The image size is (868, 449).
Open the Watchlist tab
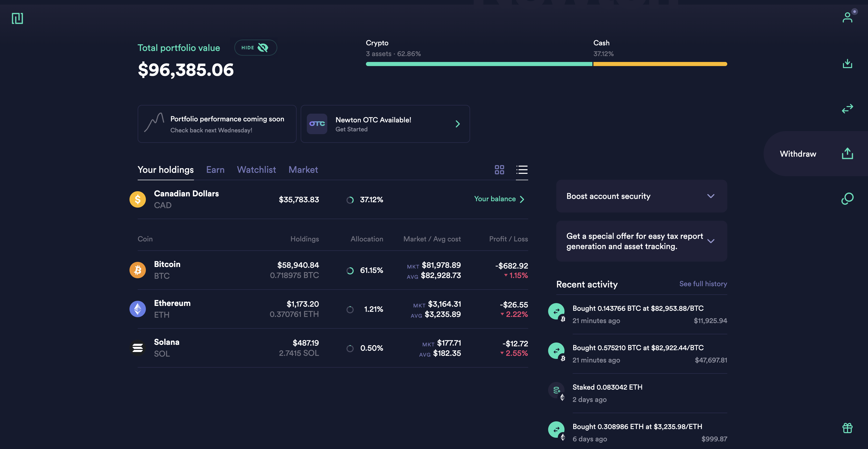pyautogui.click(x=256, y=169)
